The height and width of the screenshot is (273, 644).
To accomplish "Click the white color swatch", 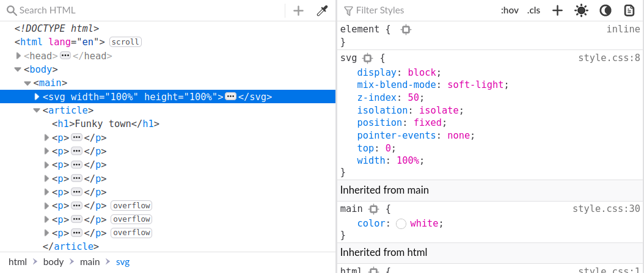I will [x=401, y=224].
